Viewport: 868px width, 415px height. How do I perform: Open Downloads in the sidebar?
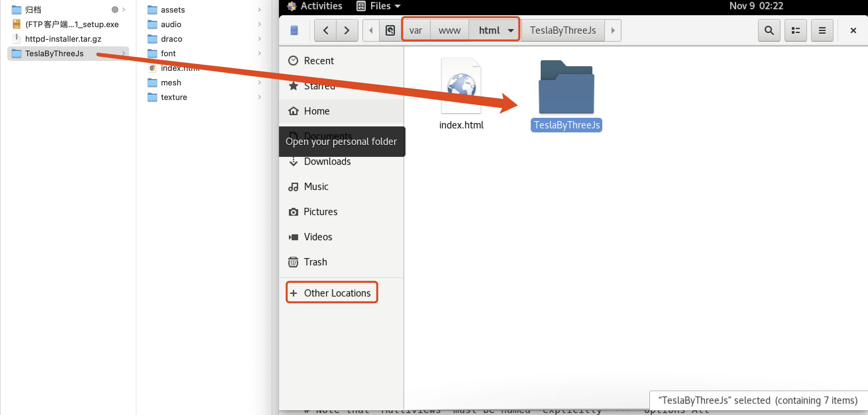327,161
